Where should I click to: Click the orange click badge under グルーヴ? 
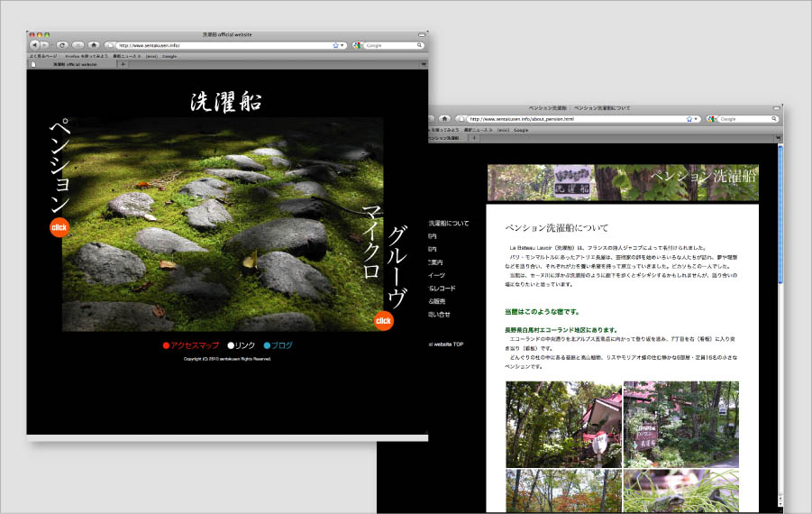click(x=383, y=320)
